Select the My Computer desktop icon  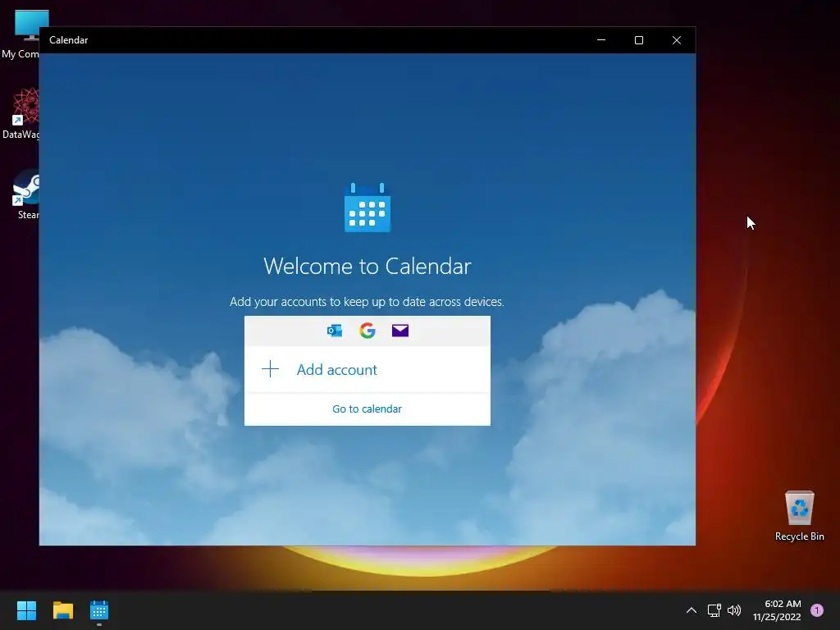(21, 34)
